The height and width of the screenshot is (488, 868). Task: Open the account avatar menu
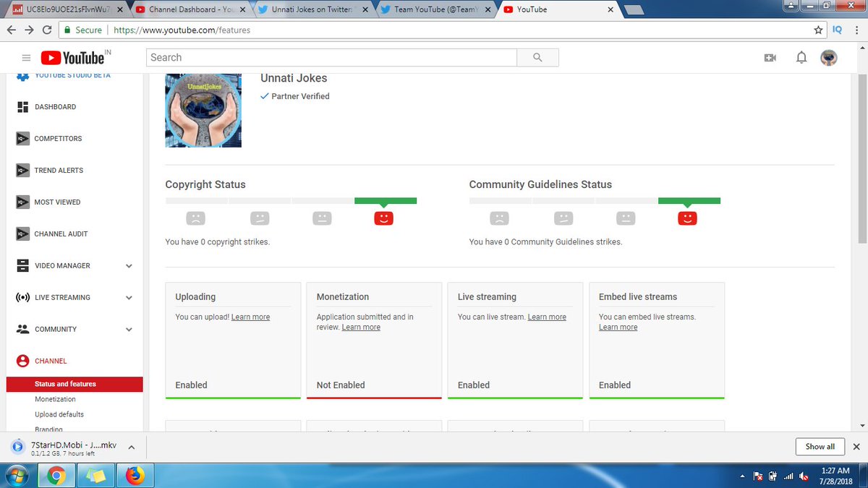[x=829, y=58]
